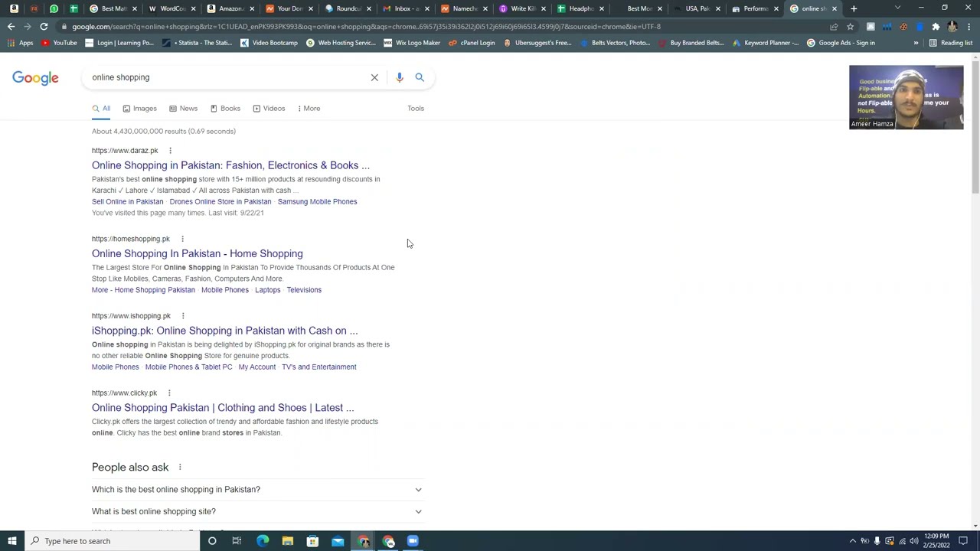Open Apps shortcut in bookmarks bar
Viewport: 980px width, 551px height.
pos(21,43)
